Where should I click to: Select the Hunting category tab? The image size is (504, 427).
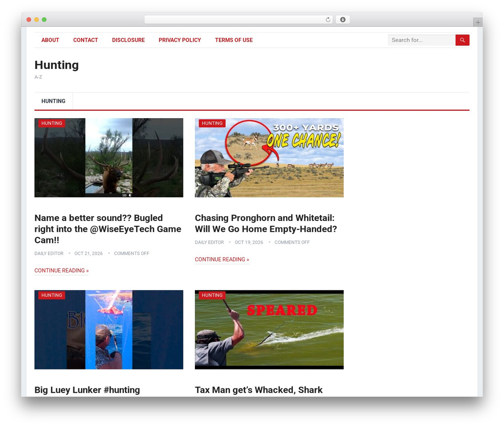point(54,101)
